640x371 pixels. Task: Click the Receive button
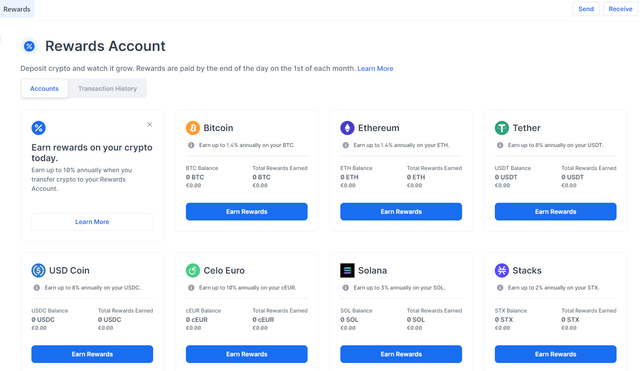pos(620,9)
